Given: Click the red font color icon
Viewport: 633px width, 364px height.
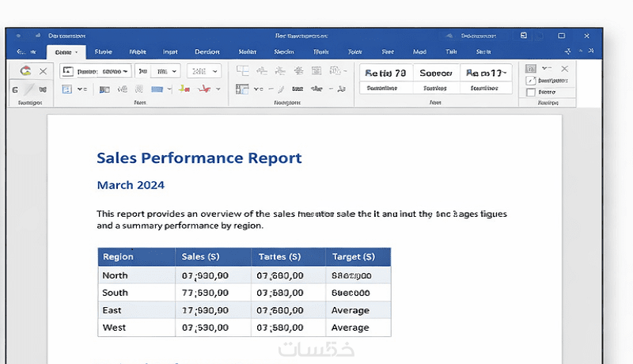Looking at the screenshot, I should click(x=204, y=89).
